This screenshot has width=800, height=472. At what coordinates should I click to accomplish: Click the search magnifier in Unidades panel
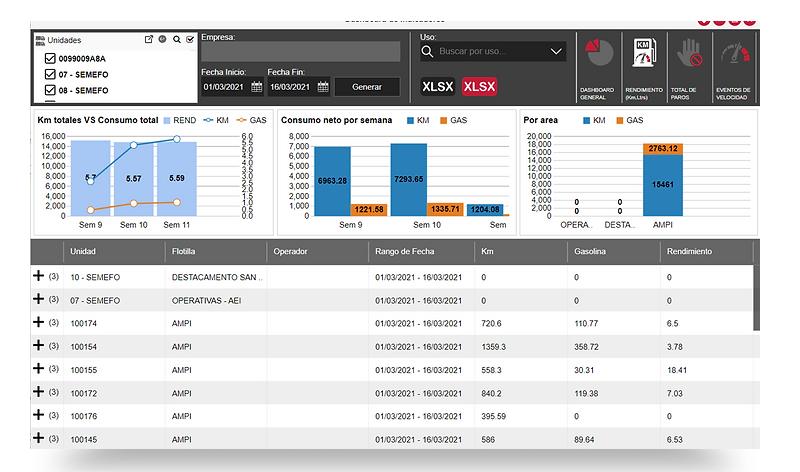click(x=177, y=39)
